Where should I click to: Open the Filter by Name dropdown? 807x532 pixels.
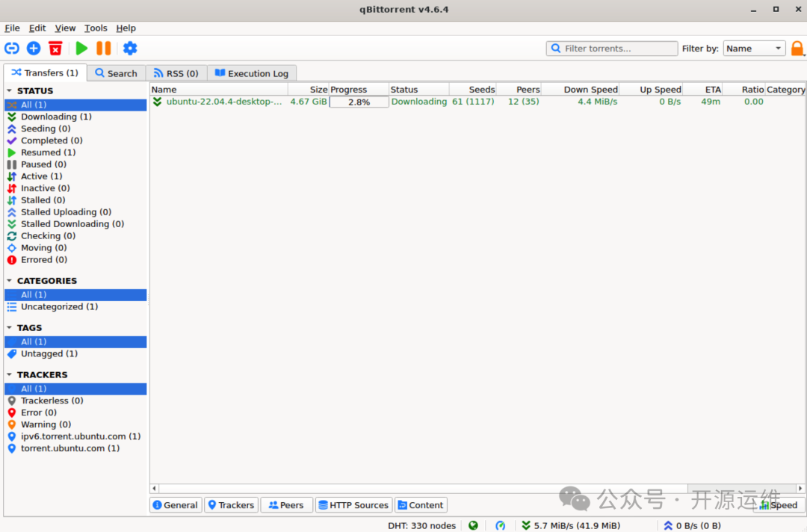pyautogui.click(x=754, y=49)
